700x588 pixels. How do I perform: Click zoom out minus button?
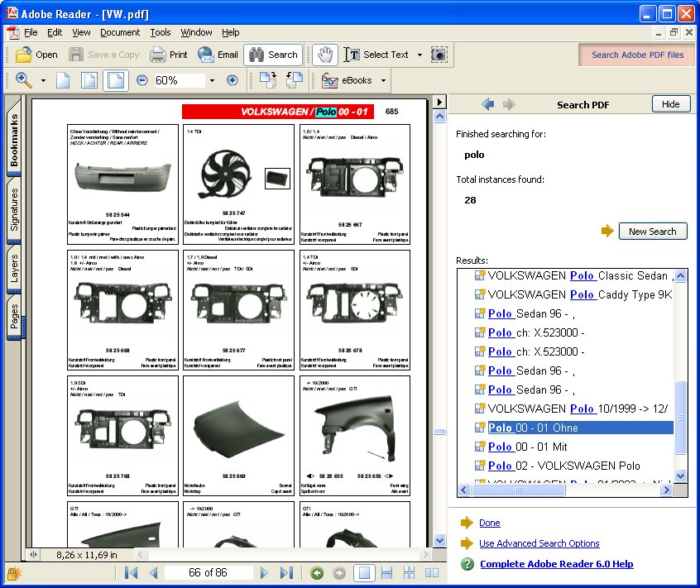point(142,80)
